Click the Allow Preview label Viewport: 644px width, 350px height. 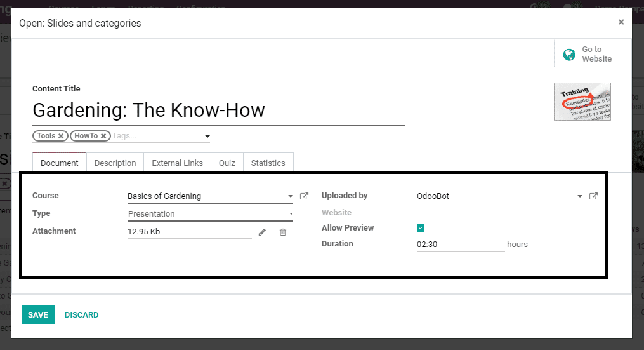click(348, 228)
